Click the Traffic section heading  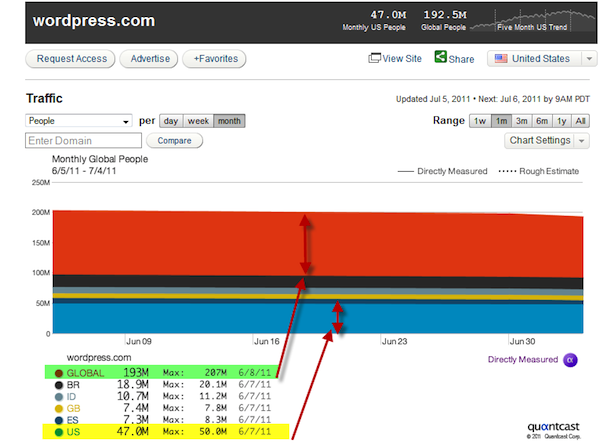coord(44,98)
